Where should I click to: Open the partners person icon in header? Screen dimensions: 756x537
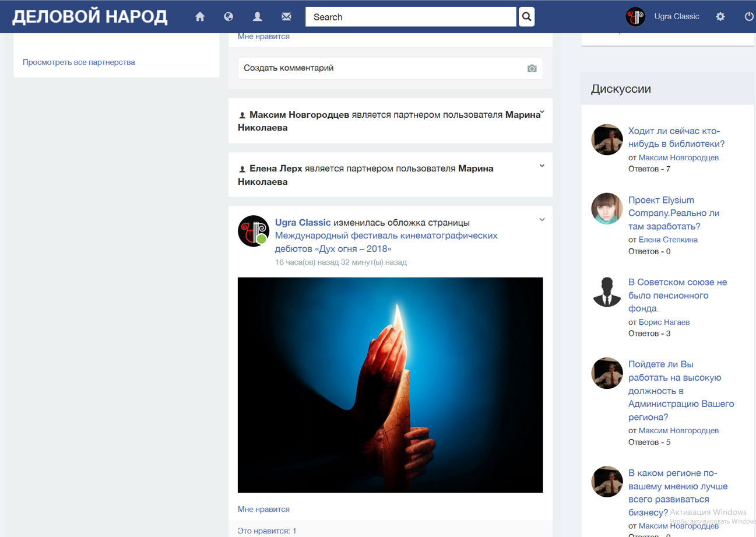(x=257, y=17)
